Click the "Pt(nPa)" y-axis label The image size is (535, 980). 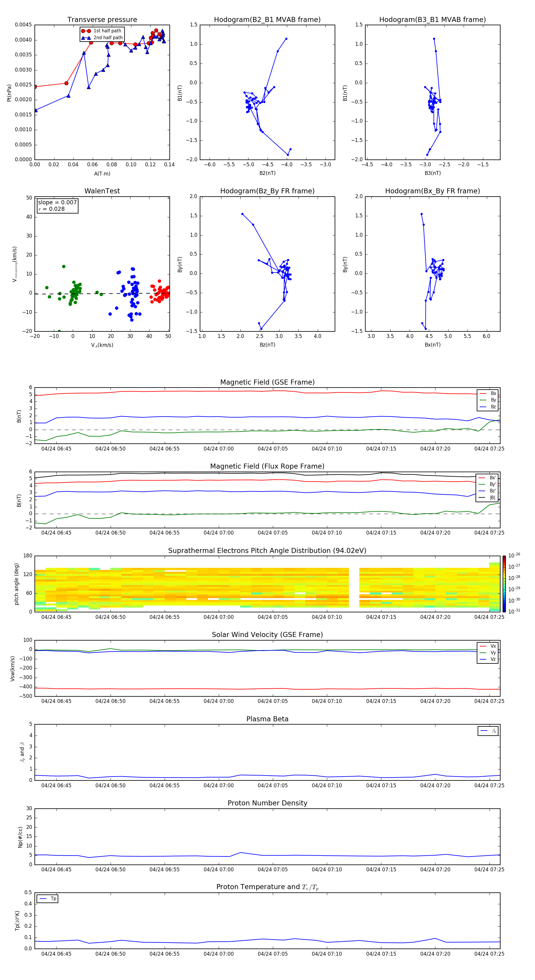pyautogui.click(x=9, y=92)
